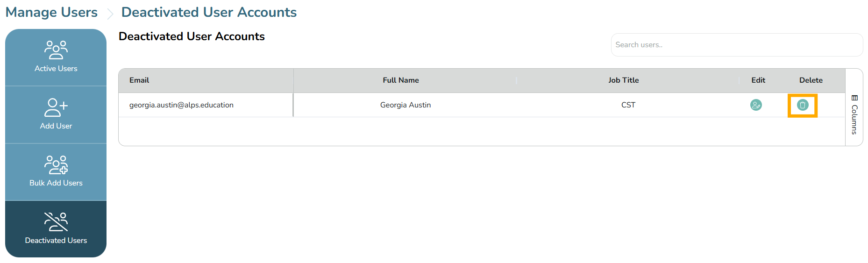Viewport: 868px width, 263px height.
Task: Click the edit user icon for Georgia Austin
Action: click(x=756, y=105)
